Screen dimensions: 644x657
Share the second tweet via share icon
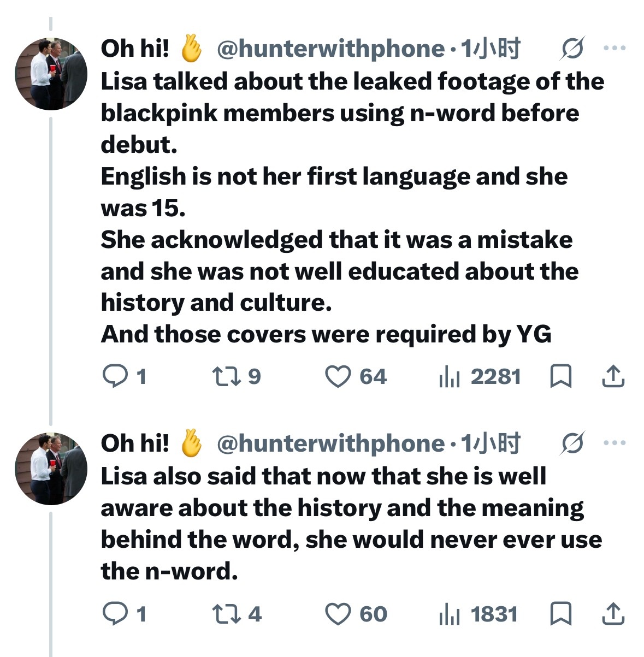[613, 614]
